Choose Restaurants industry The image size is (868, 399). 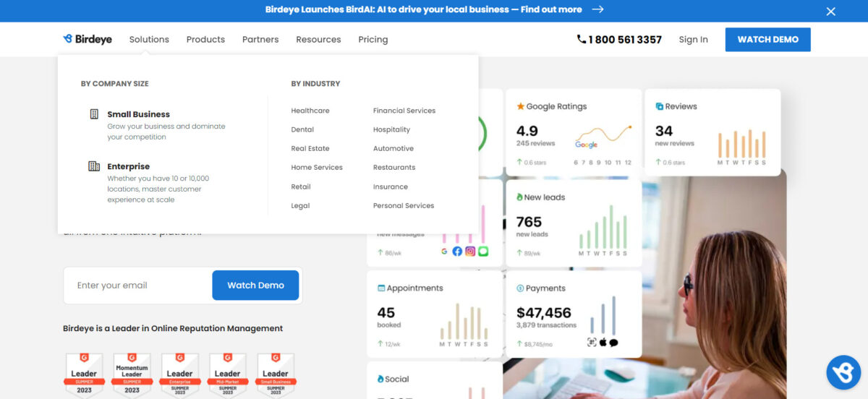(394, 167)
